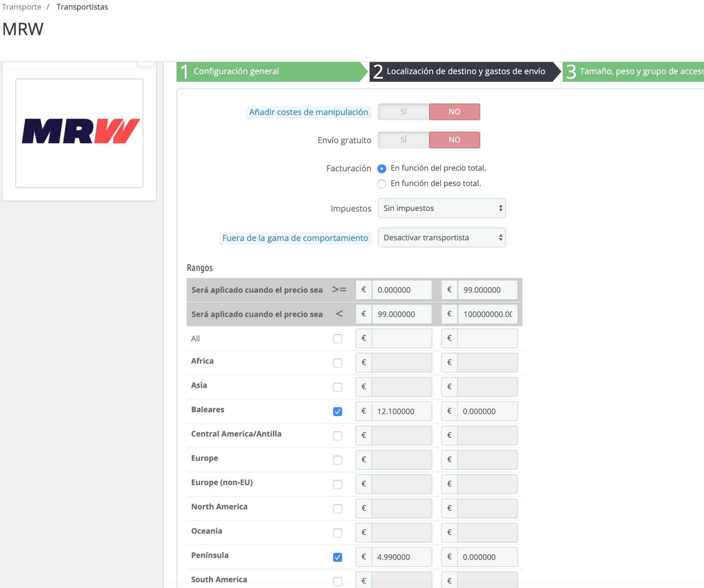Screen dimensions: 704x588
Task: Click NO on Envío gratuito toggle
Action: [454, 140]
